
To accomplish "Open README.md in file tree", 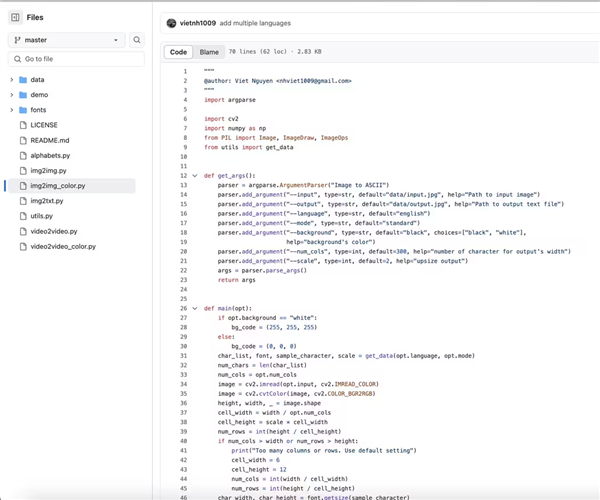I will (50, 140).
